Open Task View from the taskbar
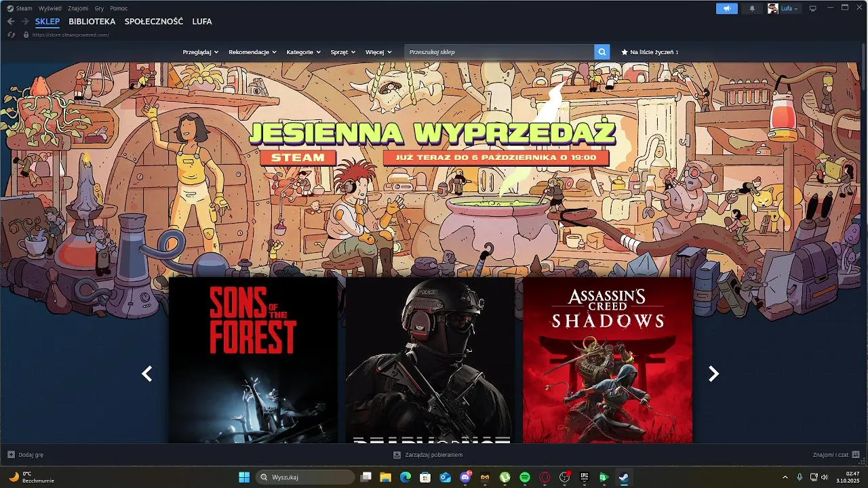 tap(366, 477)
